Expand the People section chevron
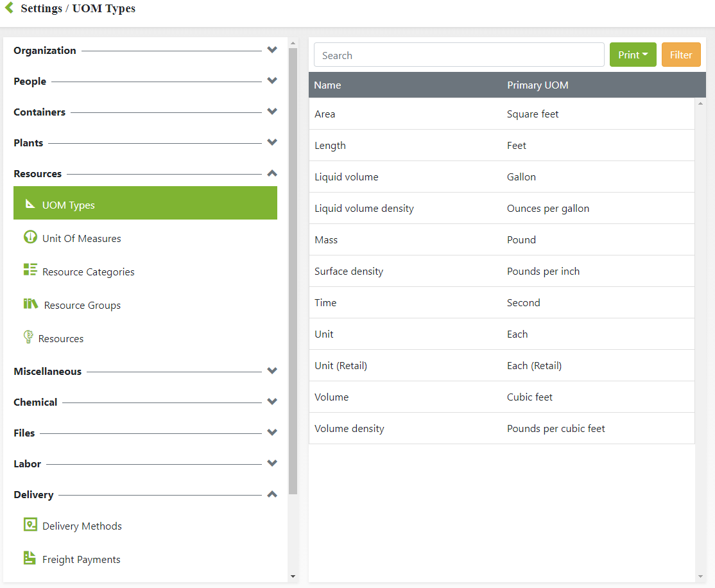The image size is (715, 588). [x=272, y=81]
